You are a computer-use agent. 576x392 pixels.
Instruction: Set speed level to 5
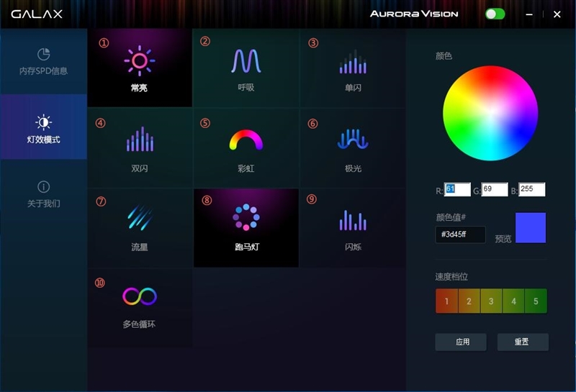click(x=536, y=301)
